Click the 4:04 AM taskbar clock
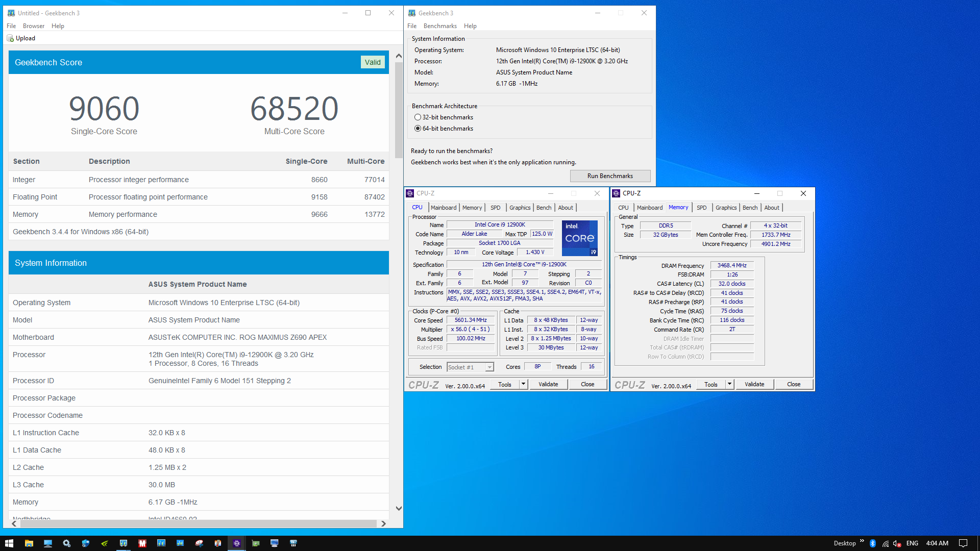 click(937, 543)
